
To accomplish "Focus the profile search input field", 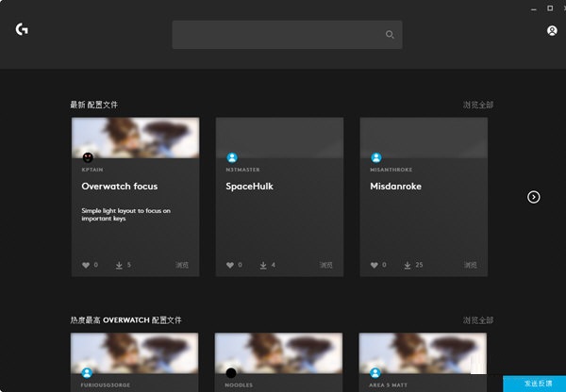I will tap(278, 35).
